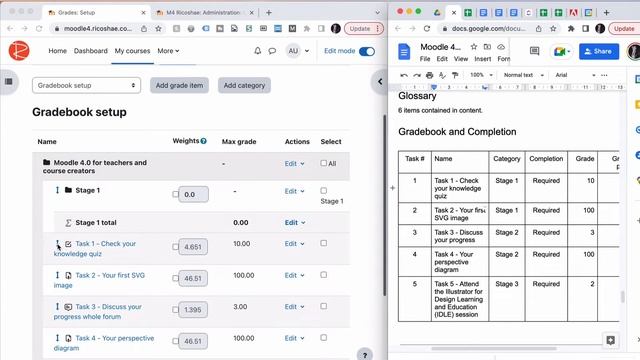Image resolution: width=640 pixels, height=360 pixels.
Task: Go to Moodle Dashboard
Action: click(91, 51)
